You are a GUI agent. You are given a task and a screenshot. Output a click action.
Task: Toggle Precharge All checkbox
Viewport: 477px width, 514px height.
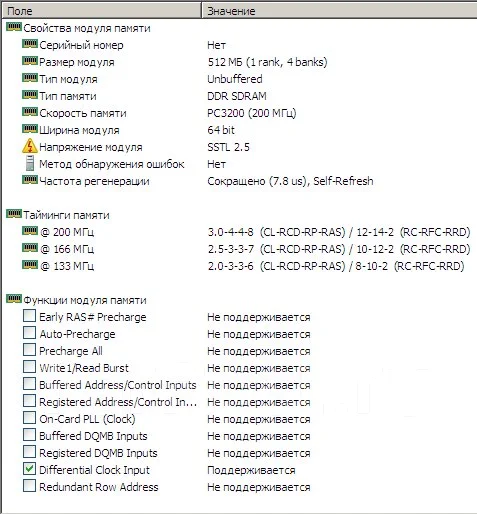29,350
